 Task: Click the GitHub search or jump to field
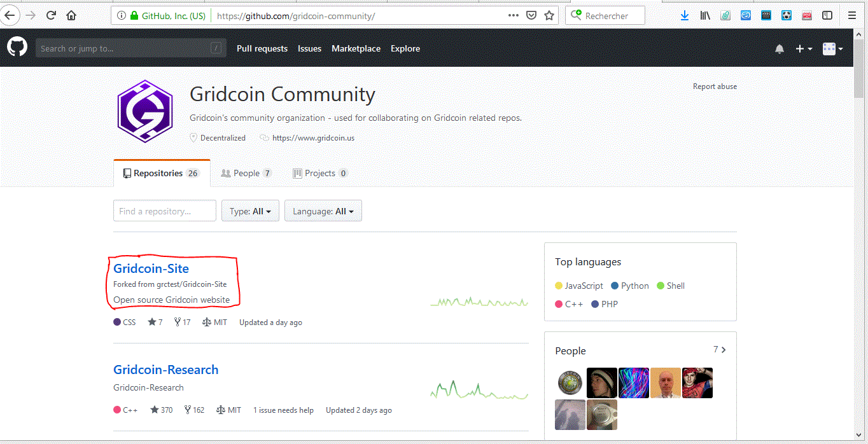coord(130,48)
